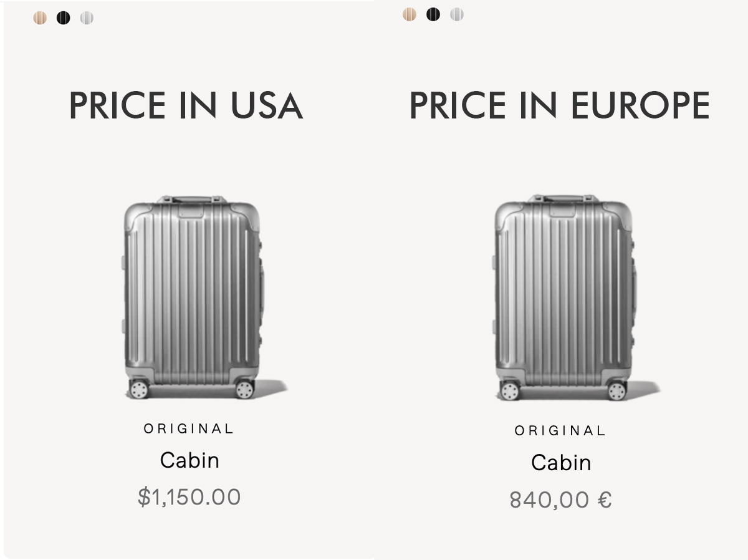Select the rose gold swatch under USA panel
Image resolution: width=748 pixels, height=560 pixels.
click(40, 18)
